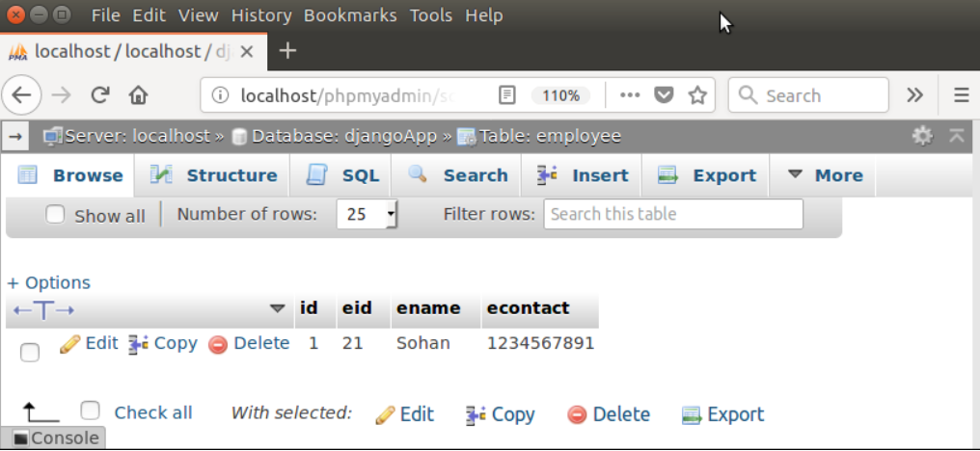Viewport: 980px width, 451px height.
Task: Collapse the page header with the up-arrow icon
Action: [957, 136]
